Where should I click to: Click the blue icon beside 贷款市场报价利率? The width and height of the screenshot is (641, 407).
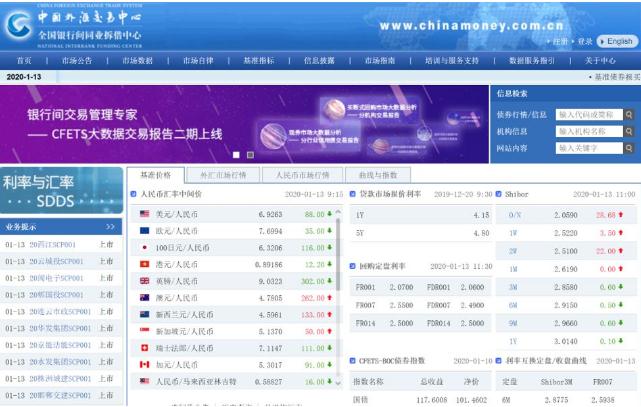352,194
